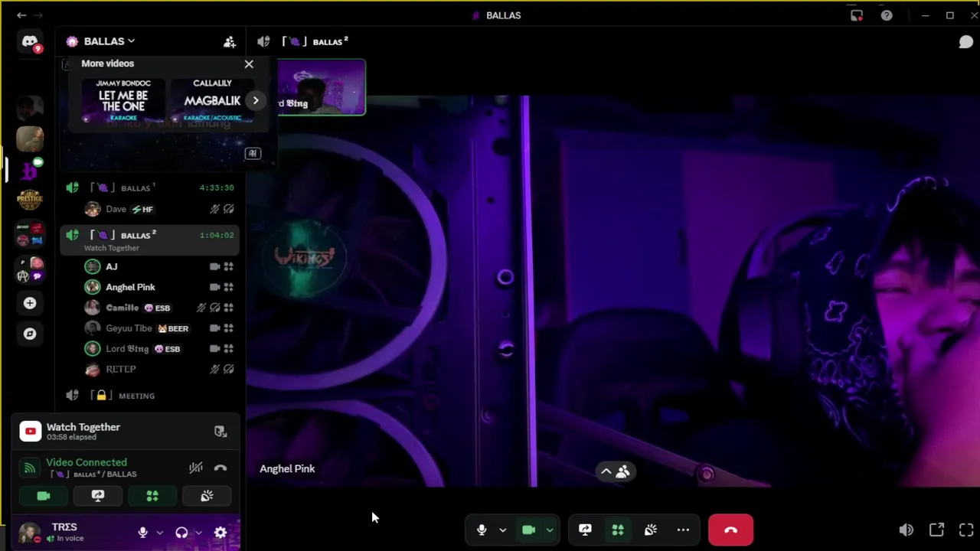Open User Settings gear
The height and width of the screenshot is (551, 980).
click(220, 533)
